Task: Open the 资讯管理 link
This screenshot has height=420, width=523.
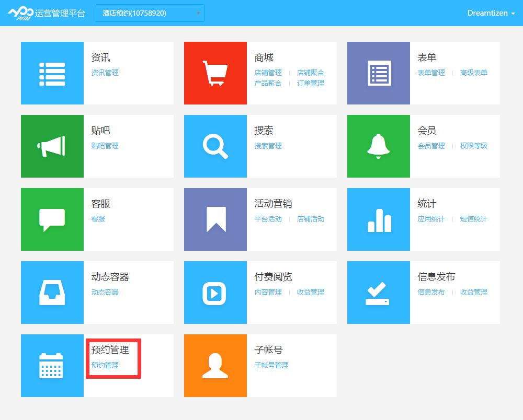Action: coord(105,73)
